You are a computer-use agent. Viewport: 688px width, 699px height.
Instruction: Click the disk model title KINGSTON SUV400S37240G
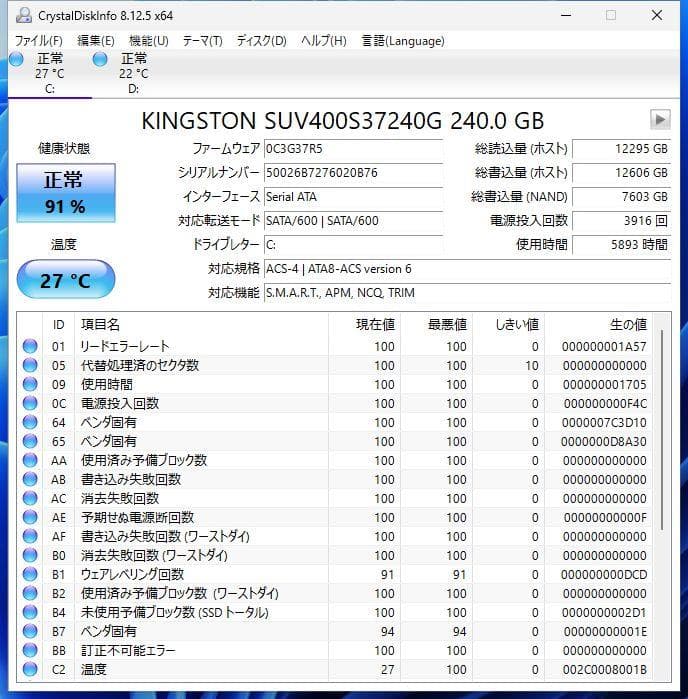pos(292,121)
